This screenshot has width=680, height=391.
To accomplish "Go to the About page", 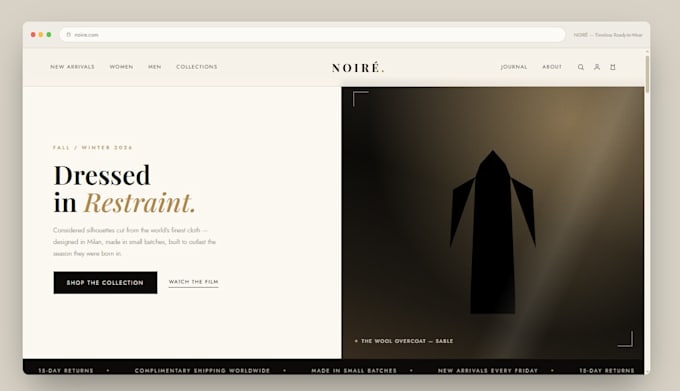I will coord(552,67).
